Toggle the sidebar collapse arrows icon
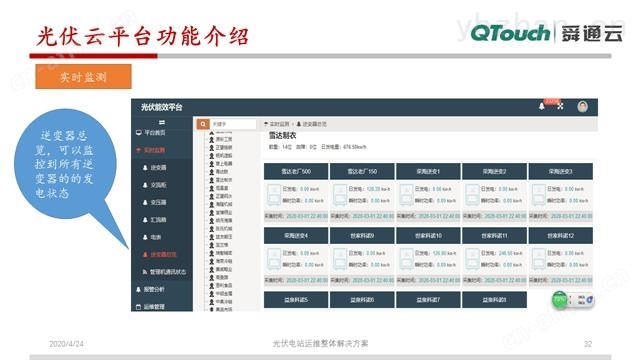The width and height of the screenshot is (640, 360). point(162,122)
